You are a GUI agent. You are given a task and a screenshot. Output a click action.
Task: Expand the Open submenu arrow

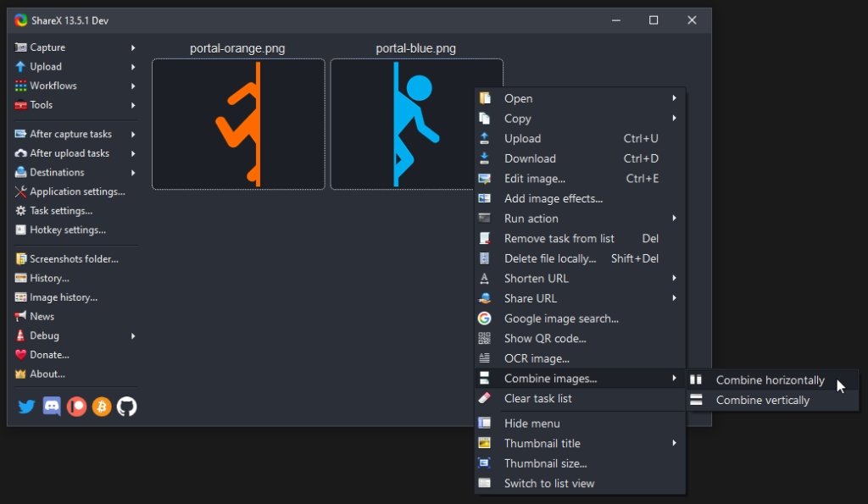click(674, 98)
